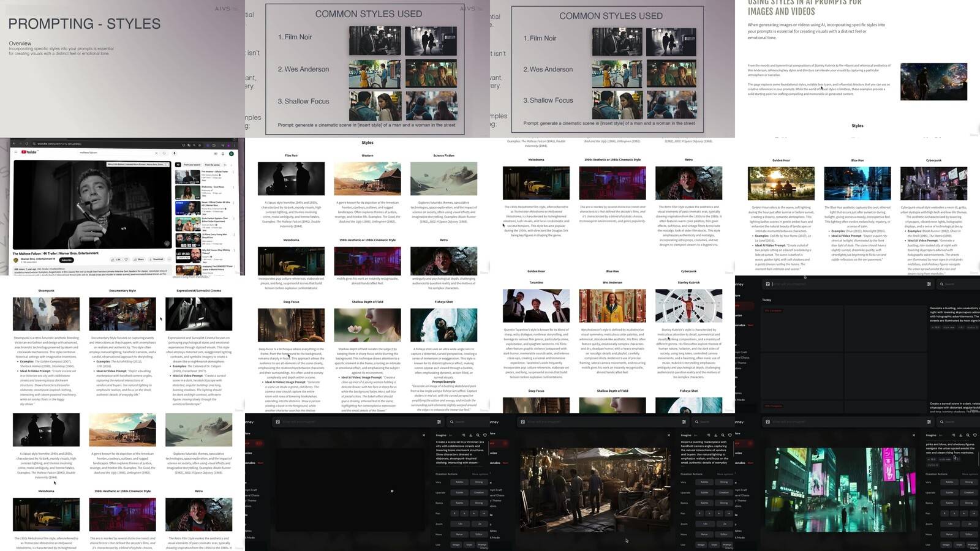Open the YouTube Create video icon
The height and width of the screenshot is (551, 980).
(x=216, y=154)
